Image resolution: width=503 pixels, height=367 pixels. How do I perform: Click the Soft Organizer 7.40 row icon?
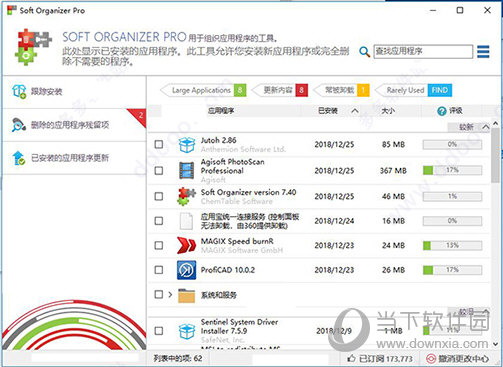click(x=187, y=196)
